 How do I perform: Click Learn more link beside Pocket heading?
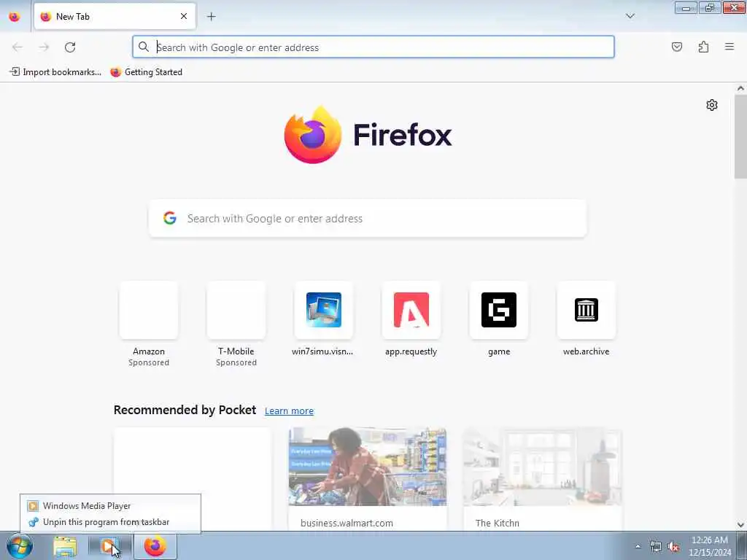coord(289,411)
